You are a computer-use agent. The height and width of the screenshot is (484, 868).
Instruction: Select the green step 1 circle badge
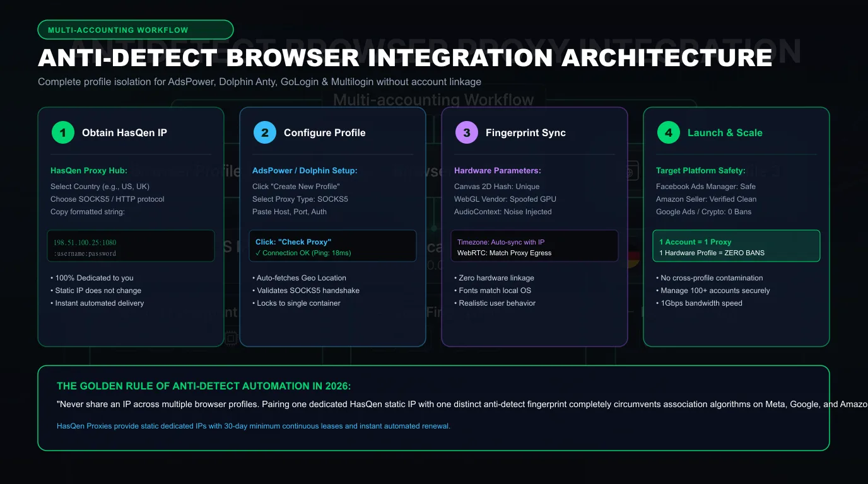coord(62,132)
